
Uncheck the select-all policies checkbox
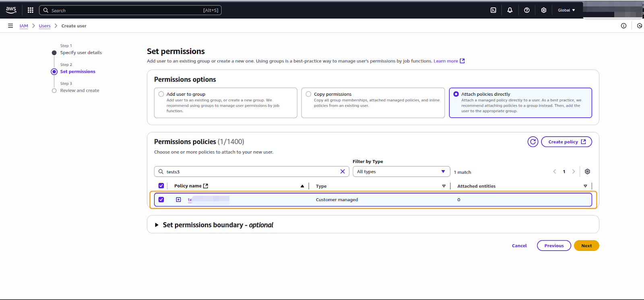click(161, 186)
